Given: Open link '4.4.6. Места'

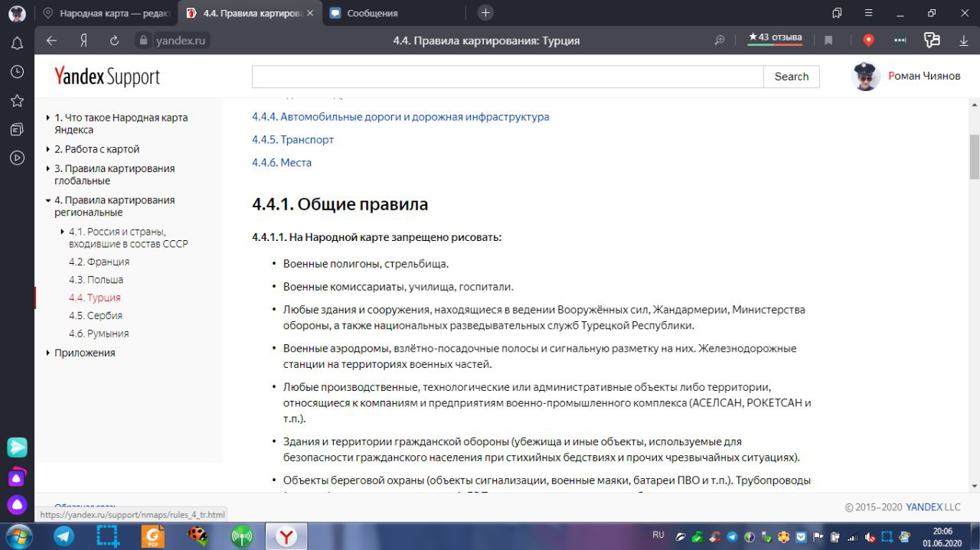Looking at the screenshot, I should [x=282, y=163].
